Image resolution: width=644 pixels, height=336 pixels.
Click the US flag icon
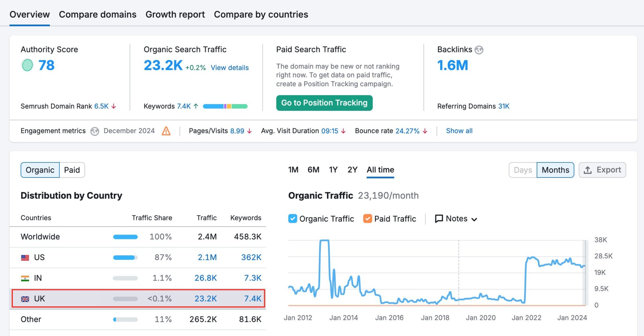pos(25,258)
